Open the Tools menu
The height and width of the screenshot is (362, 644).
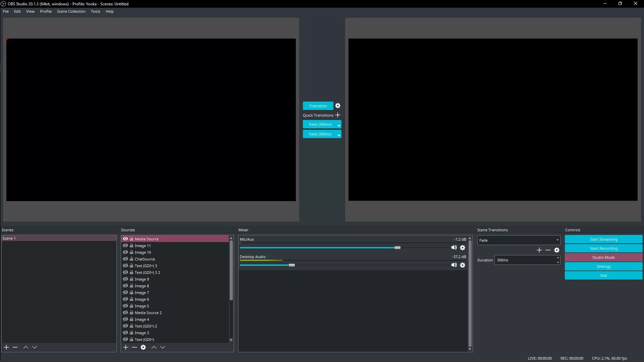96,11
